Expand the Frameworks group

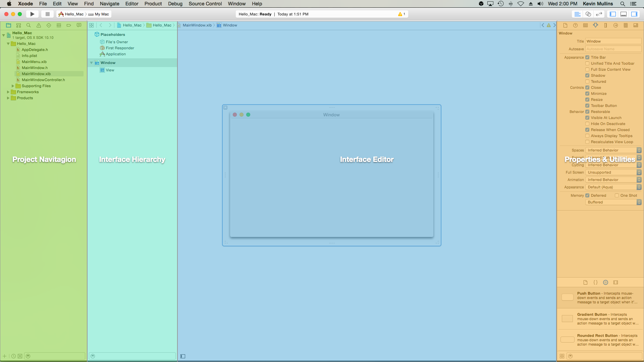(8, 92)
